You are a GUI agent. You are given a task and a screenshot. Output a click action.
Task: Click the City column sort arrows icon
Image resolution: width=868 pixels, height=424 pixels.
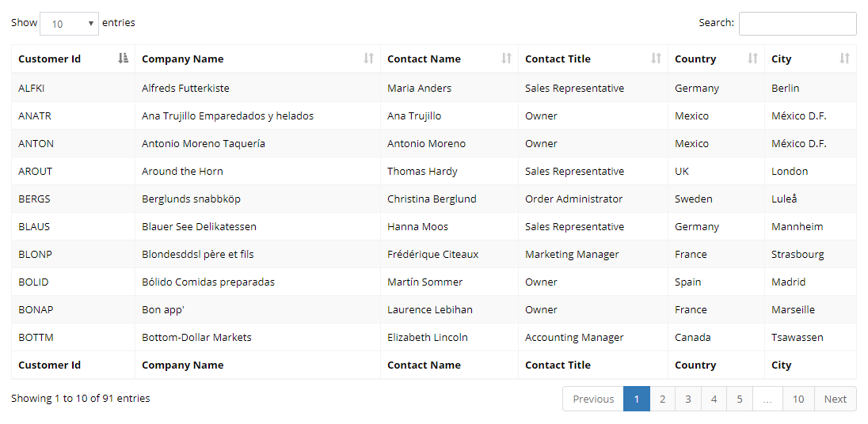(x=844, y=59)
